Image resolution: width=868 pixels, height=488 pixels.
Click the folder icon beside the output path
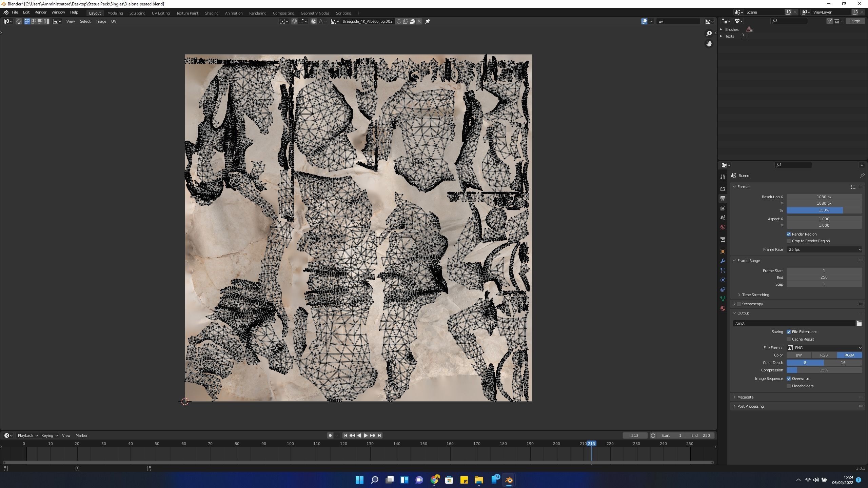859,323
